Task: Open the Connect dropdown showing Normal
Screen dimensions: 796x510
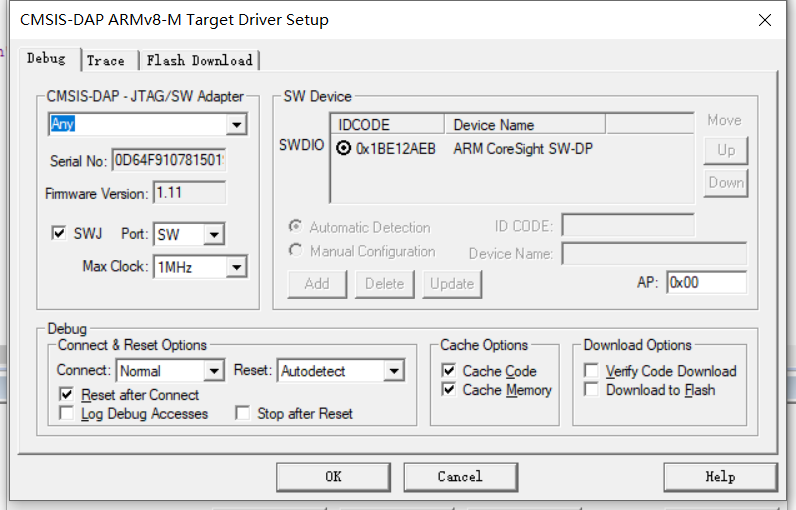Action: [214, 371]
